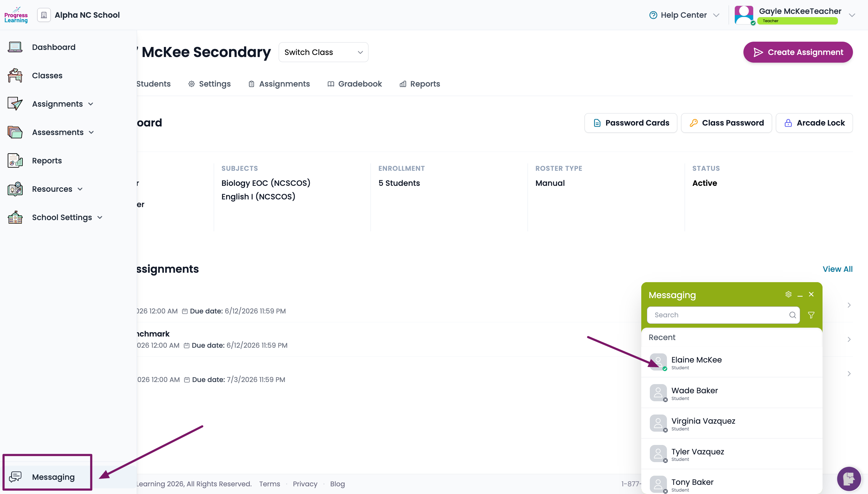This screenshot has width=868, height=494.
Task: Open conversation with Tyler Vazquez
Action: point(732,454)
